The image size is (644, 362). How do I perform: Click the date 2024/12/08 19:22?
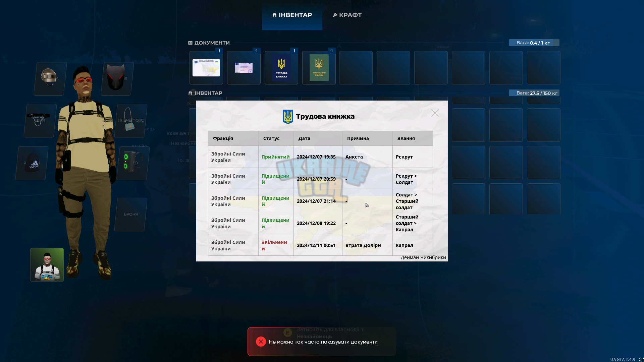pos(316,223)
